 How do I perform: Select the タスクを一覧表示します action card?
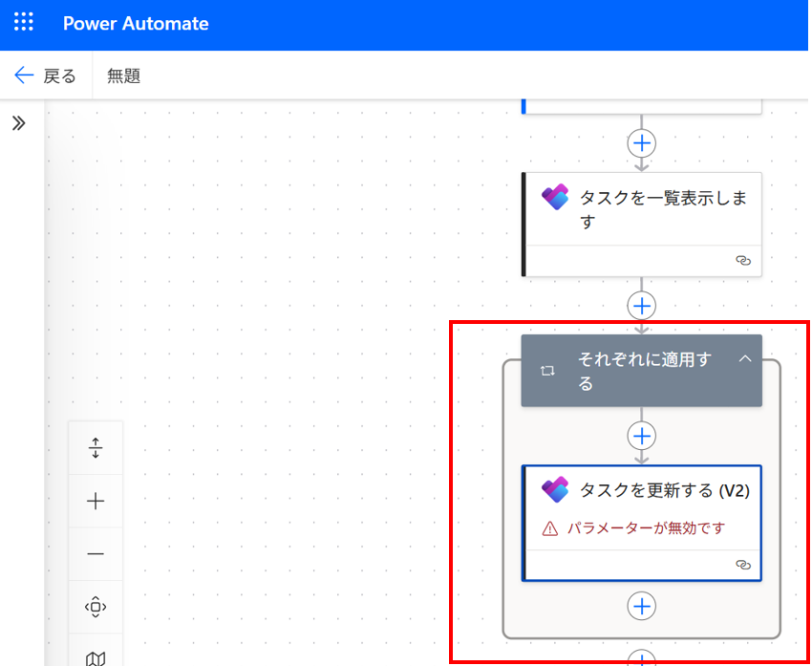pyautogui.click(x=642, y=225)
